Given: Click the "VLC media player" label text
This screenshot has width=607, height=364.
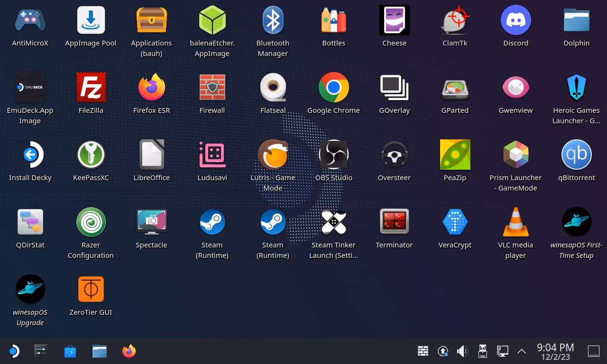Looking at the screenshot, I should 515,250.
